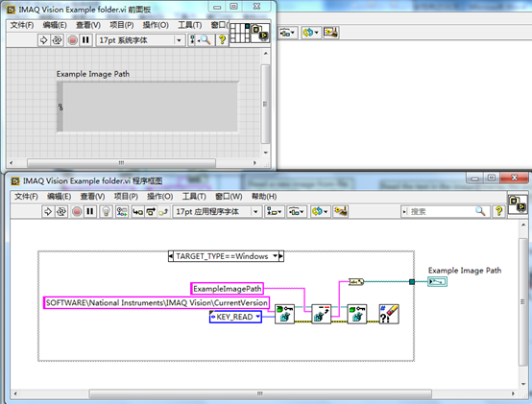
Task: Open Context Help in block diagram toolbar
Action: click(x=498, y=211)
